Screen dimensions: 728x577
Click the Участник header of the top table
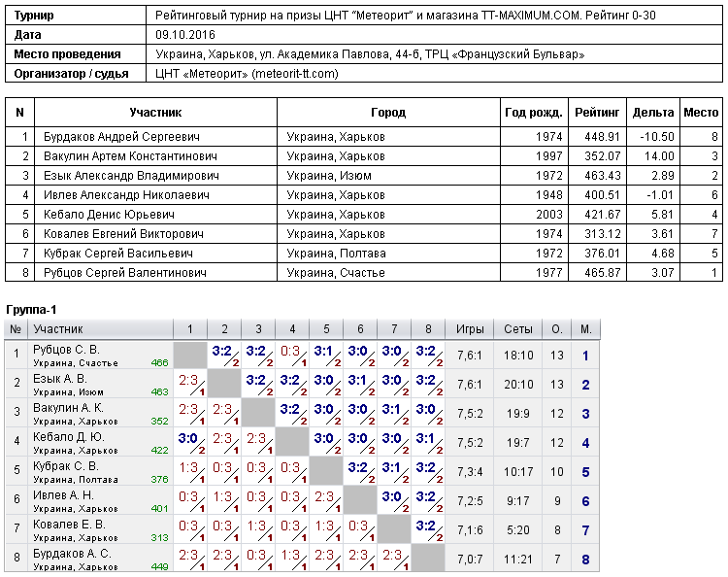pos(155,113)
